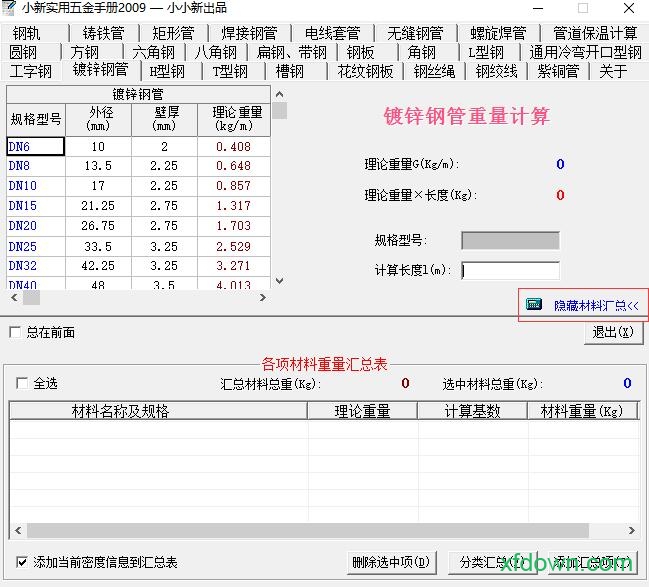The width and height of the screenshot is (649, 587).
Task: Enable the 总在前面 always-on-top checkbox
Action: (x=15, y=332)
